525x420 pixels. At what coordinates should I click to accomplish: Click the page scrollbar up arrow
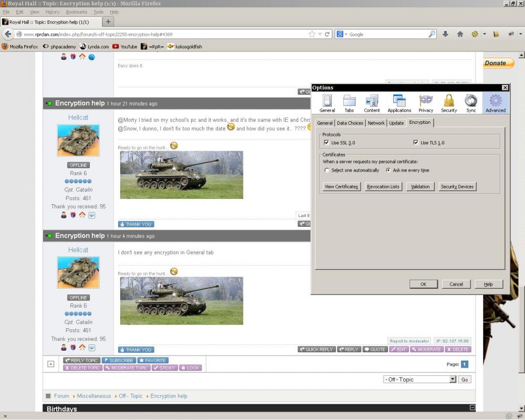521,55
